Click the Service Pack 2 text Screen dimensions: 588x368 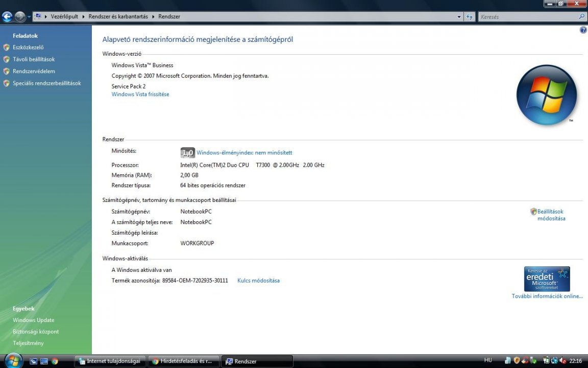point(128,86)
